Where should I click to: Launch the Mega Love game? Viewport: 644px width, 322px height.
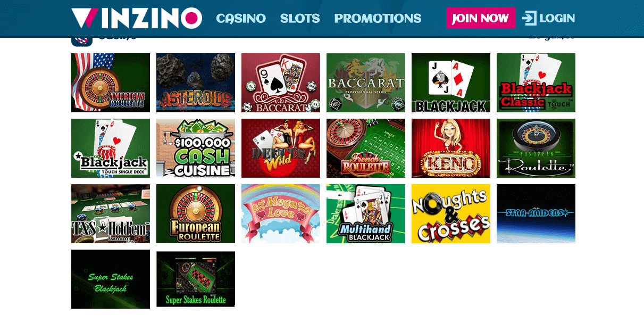click(281, 213)
